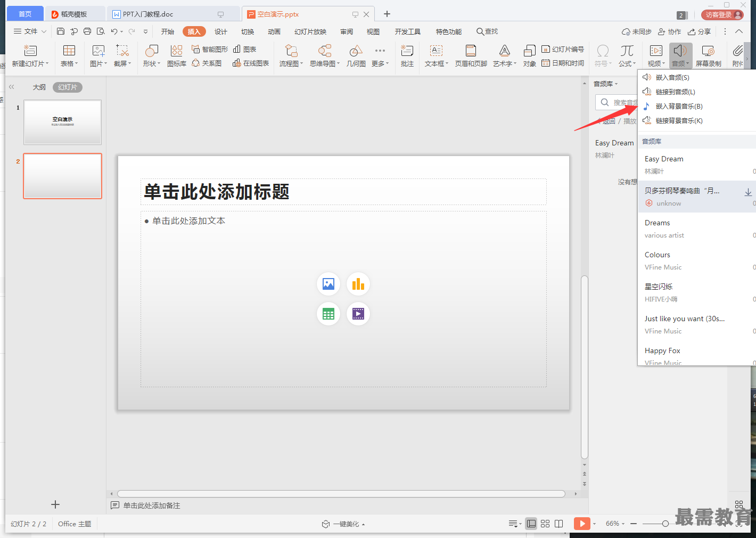Expand the customize quick access toolbar arrow
756x538 pixels.
145,31
